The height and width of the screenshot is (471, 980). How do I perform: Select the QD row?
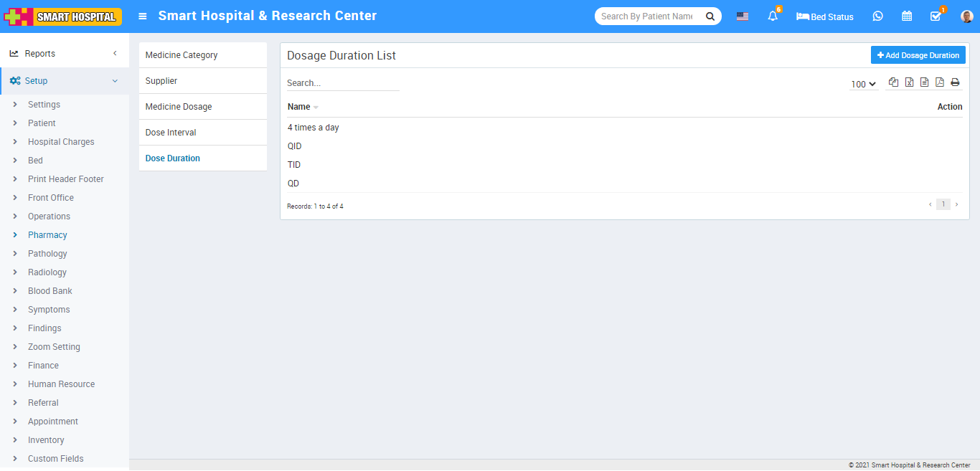[x=624, y=184]
